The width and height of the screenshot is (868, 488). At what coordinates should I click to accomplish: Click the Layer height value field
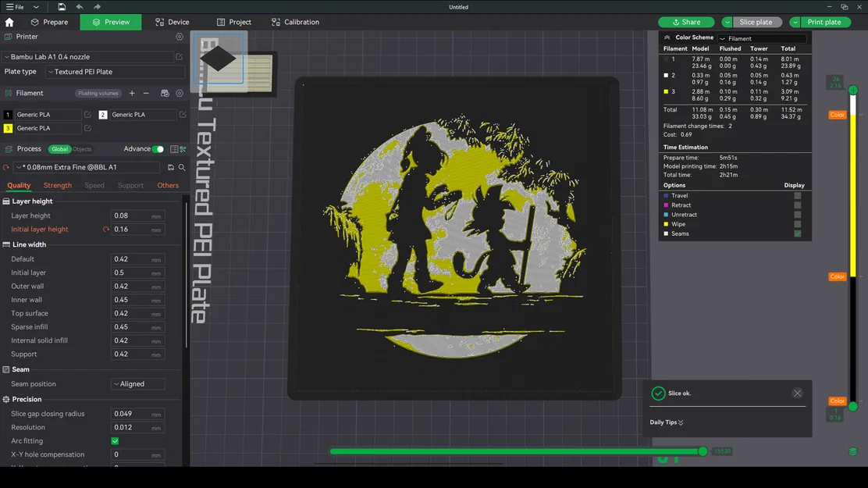pyautogui.click(x=138, y=216)
